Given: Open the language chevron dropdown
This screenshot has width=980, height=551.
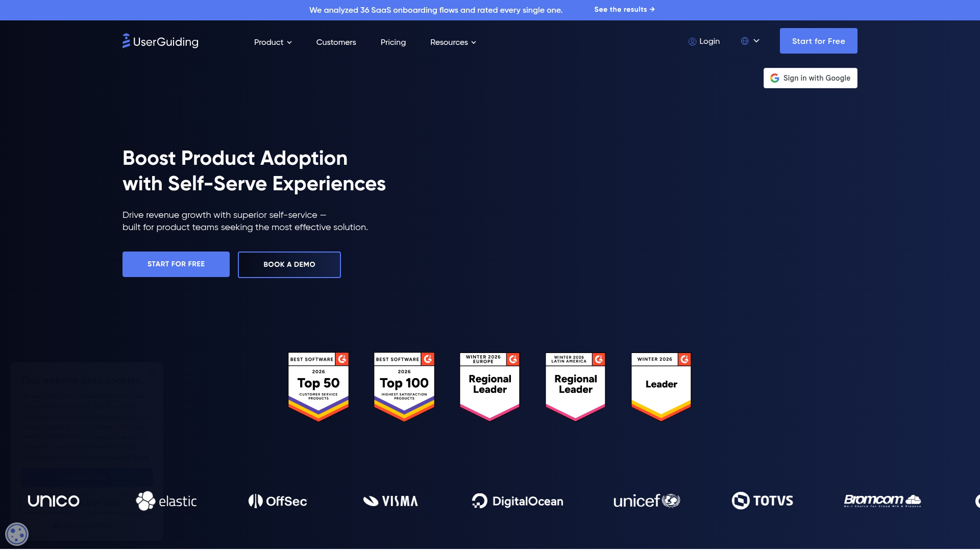Looking at the screenshot, I should [756, 41].
